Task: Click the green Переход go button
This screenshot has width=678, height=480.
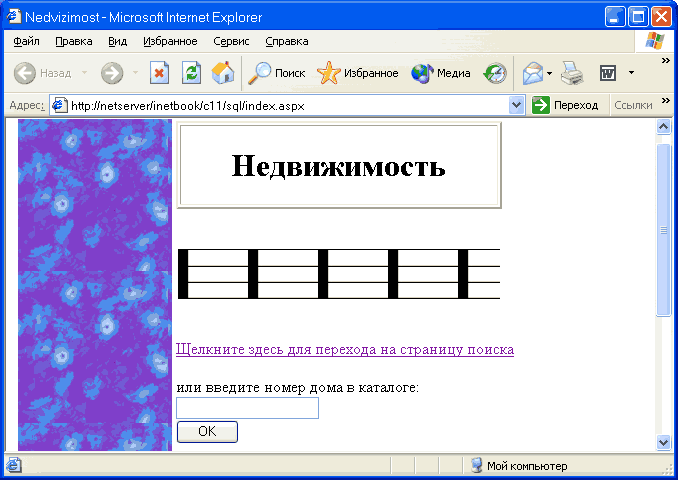Action: click(565, 105)
